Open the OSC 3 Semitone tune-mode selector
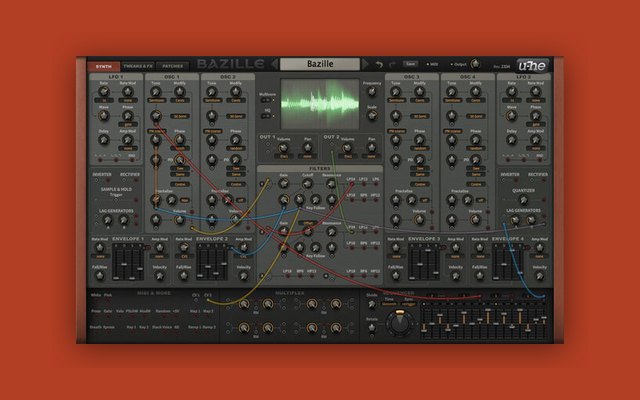Screen dimensions: 640x400 coord(396,100)
